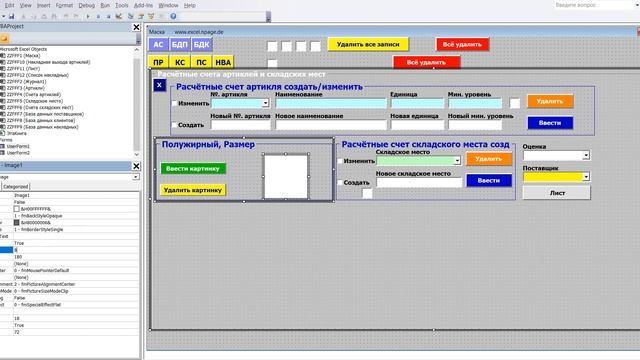The height and width of the screenshot is (360, 640).
Task: Open the Edit menu
Action: tap(9, 5)
